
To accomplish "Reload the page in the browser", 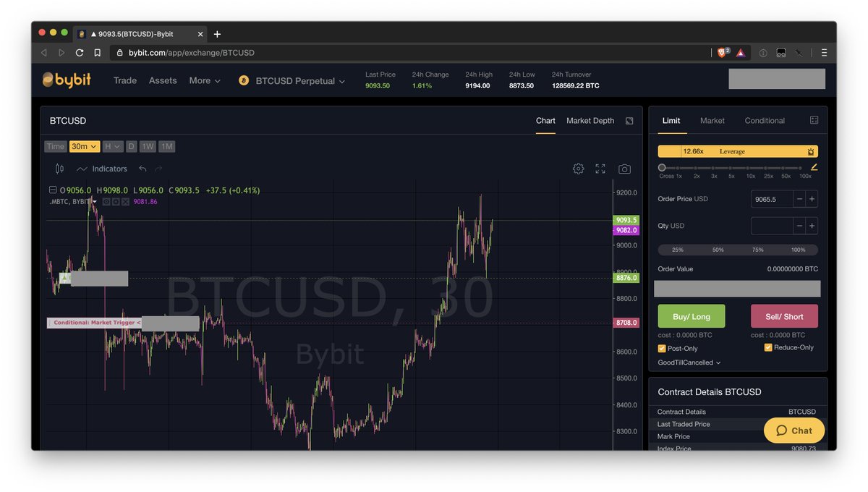I will pyautogui.click(x=80, y=52).
